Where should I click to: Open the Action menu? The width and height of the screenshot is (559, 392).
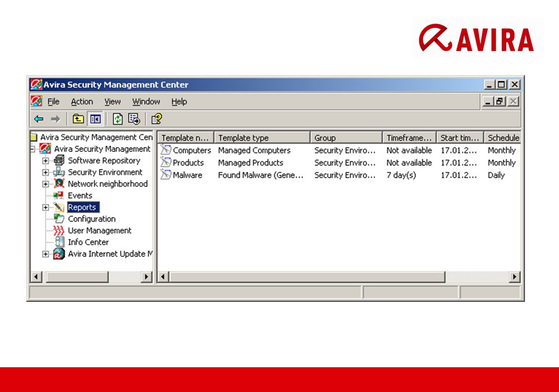click(82, 102)
